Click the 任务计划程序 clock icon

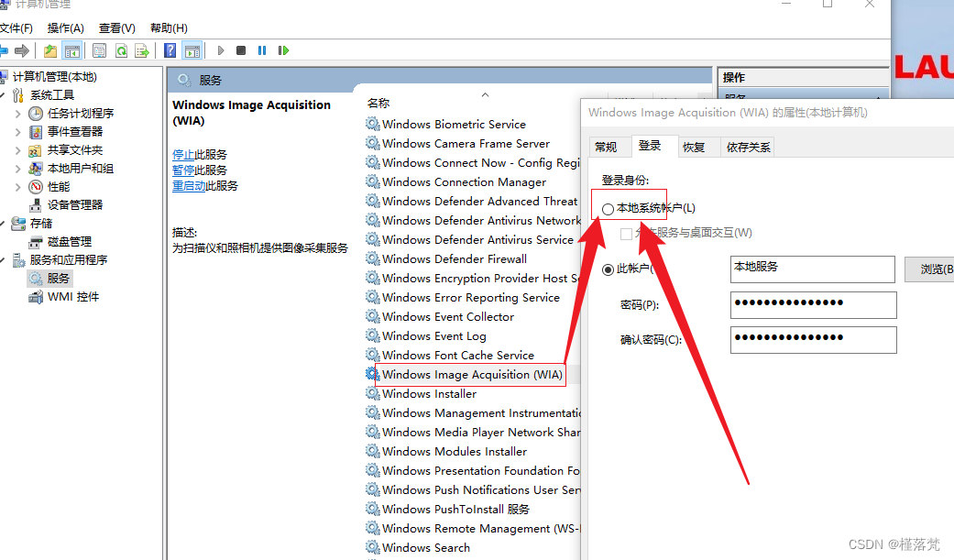(x=36, y=114)
